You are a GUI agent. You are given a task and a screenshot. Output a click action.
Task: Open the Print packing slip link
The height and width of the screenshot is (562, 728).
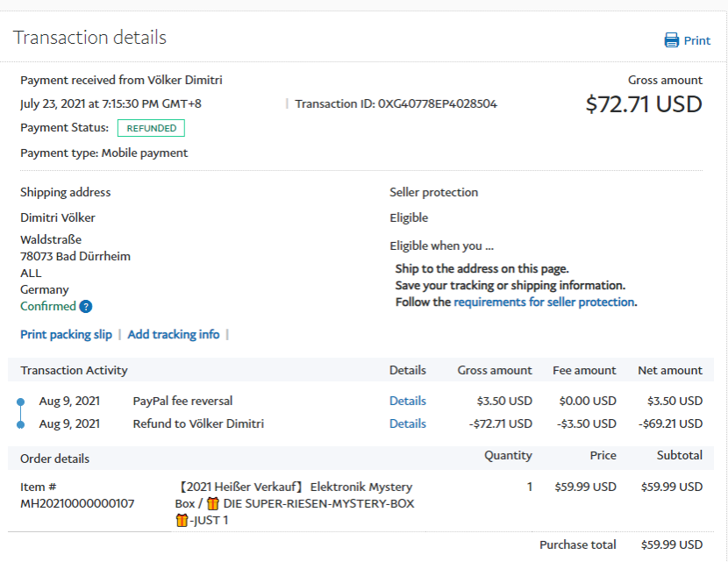click(x=66, y=334)
